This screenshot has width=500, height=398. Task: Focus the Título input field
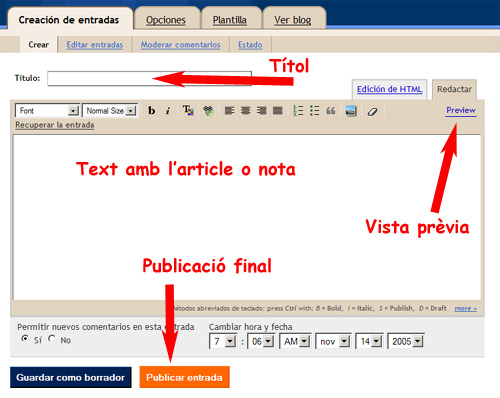(149, 78)
